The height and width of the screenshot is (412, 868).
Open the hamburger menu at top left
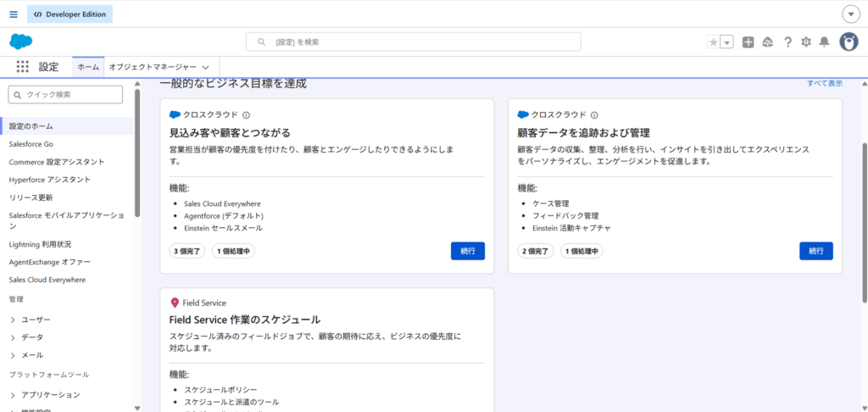point(14,14)
